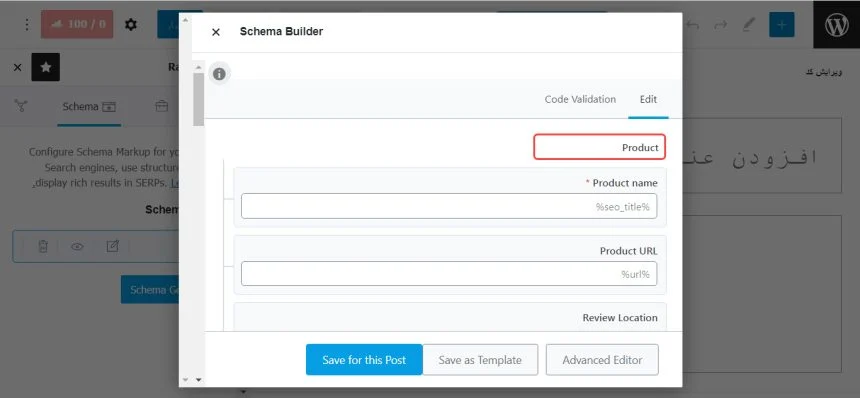Click the dialog's left scrollbar down arrow
This screenshot has height=398, width=860.
tap(198, 379)
